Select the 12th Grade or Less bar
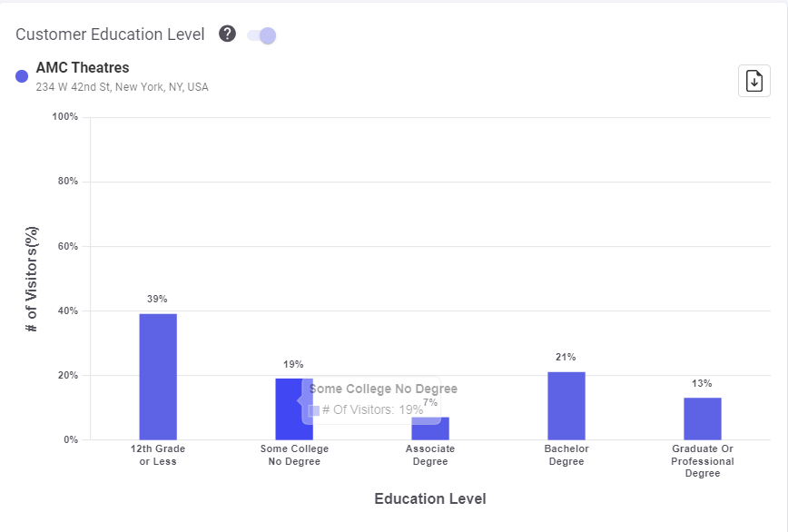This screenshot has width=788, height=532. coord(158,377)
